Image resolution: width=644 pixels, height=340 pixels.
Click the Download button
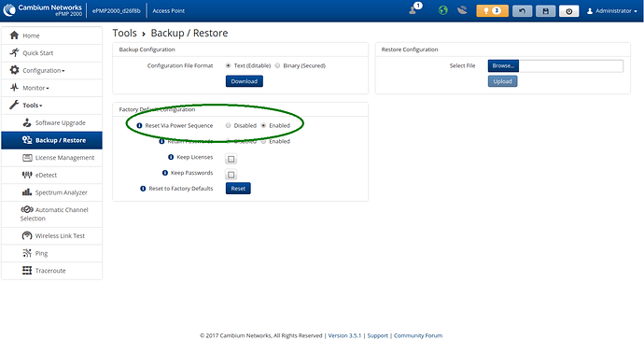pyautogui.click(x=244, y=81)
